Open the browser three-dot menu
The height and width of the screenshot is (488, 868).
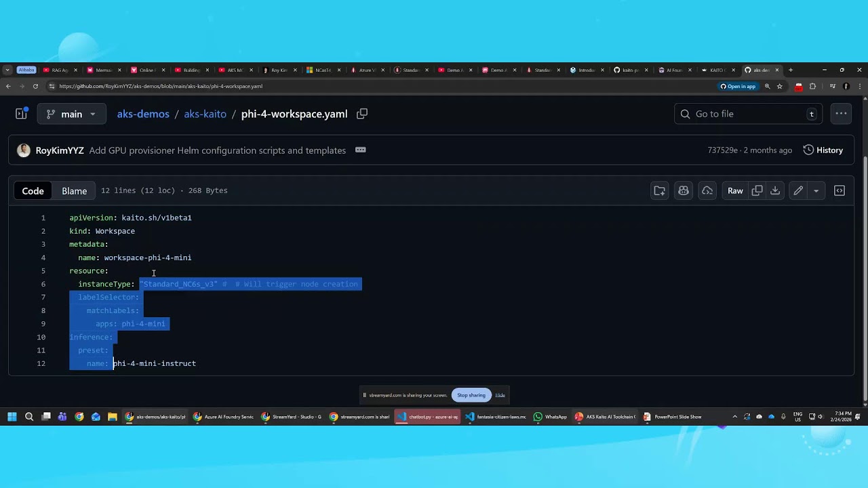pos(860,86)
